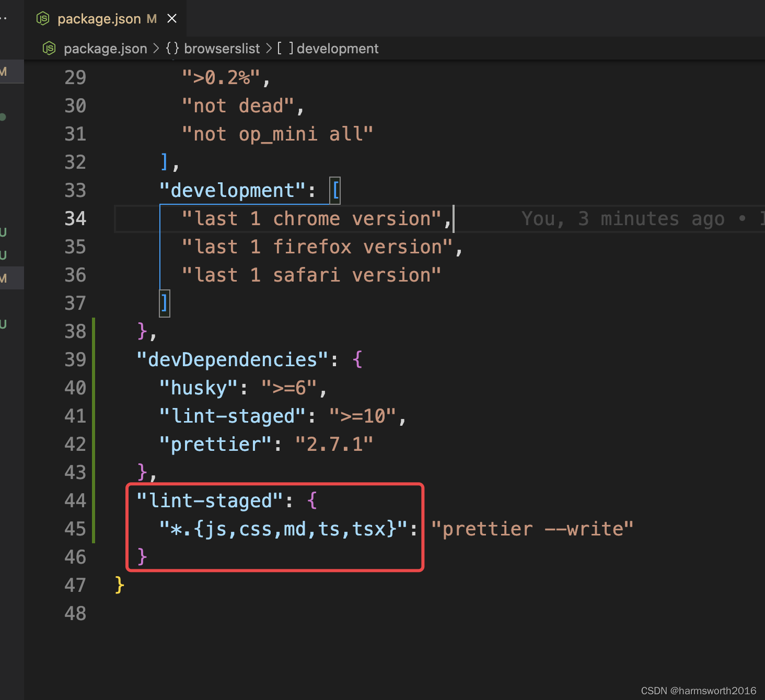Click the final yellow closing brace on line 47
This screenshot has height=700, width=765.
click(120, 585)
